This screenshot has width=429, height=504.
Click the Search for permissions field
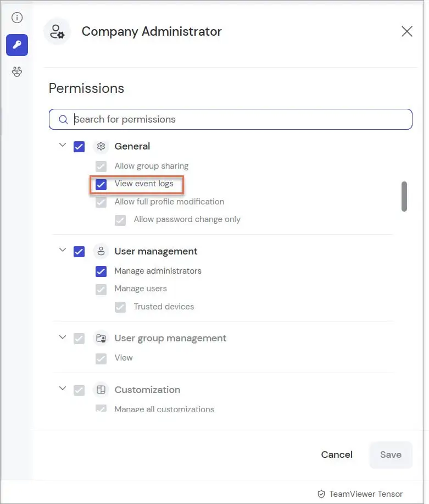coord(230,119)
